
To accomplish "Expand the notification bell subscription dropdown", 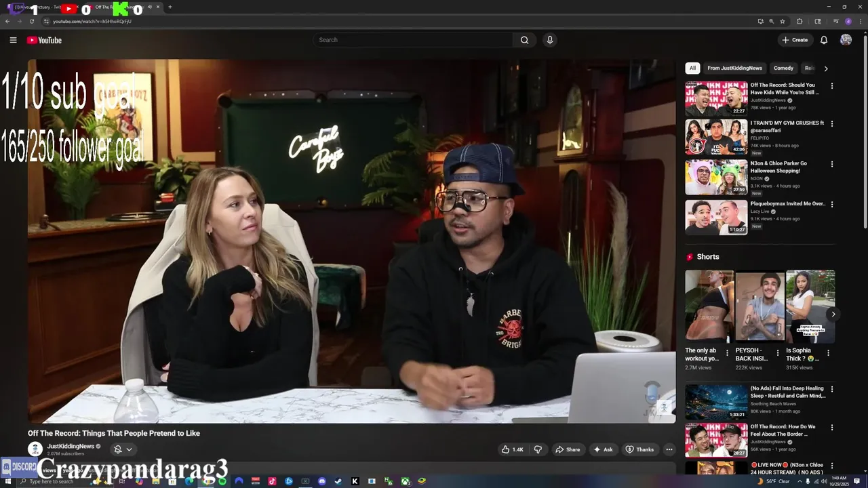I will pyautogui.click(x=123, y=449).
